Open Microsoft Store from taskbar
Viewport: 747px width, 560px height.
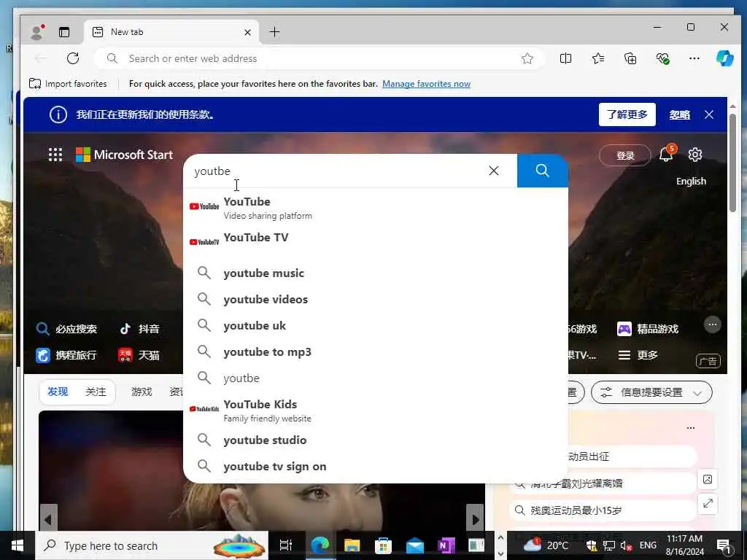tap(383, 545)
